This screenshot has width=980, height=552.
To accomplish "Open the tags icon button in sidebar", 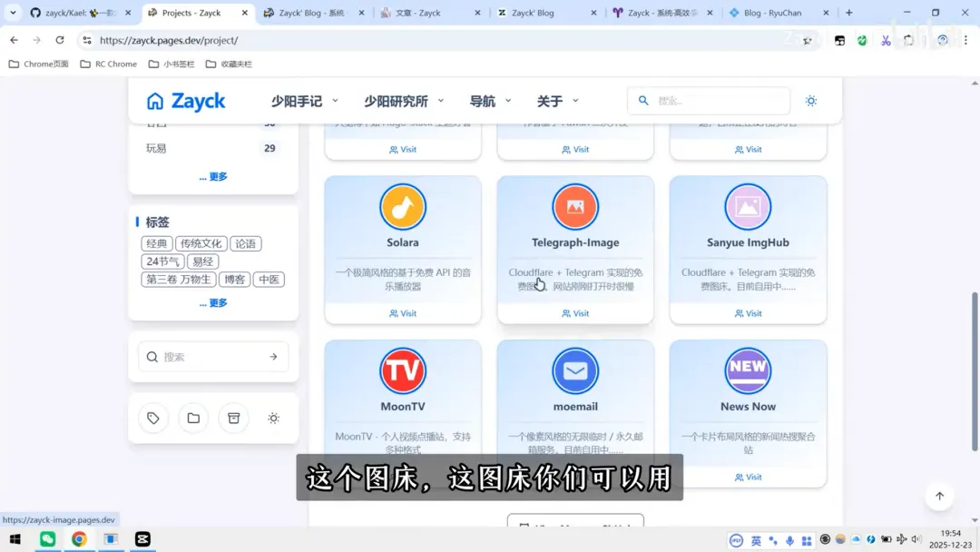I will click(153, 419).
